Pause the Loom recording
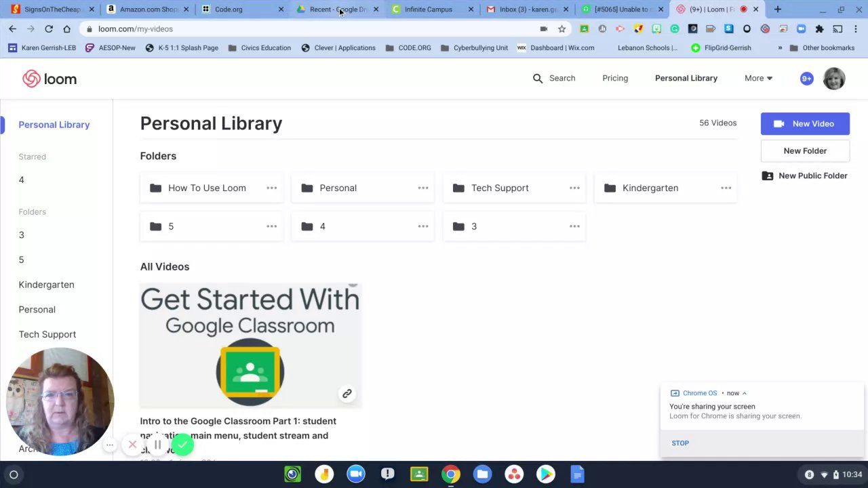The image size is (868, 488). (157, 445)
